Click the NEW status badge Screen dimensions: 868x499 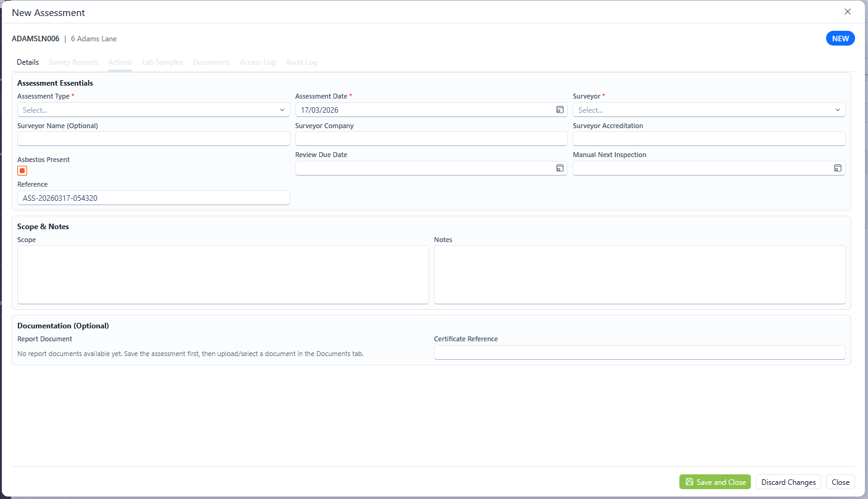click(x=840, y=38)
